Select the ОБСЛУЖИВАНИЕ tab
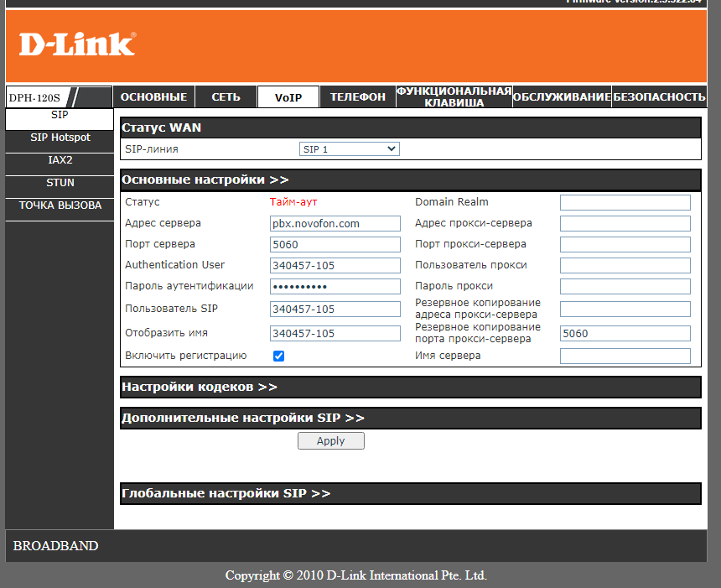721x588 pixels. click(562, 97)
